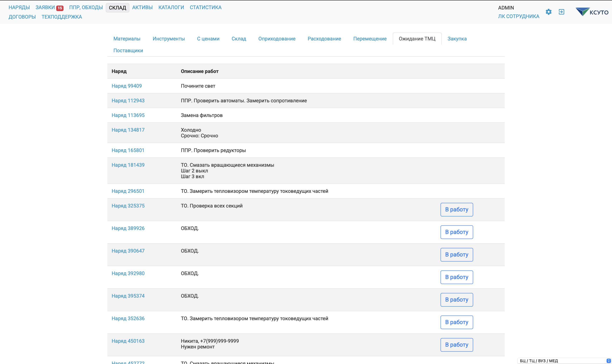Open the СКЛАД menu section

click(x=117, y=8)
